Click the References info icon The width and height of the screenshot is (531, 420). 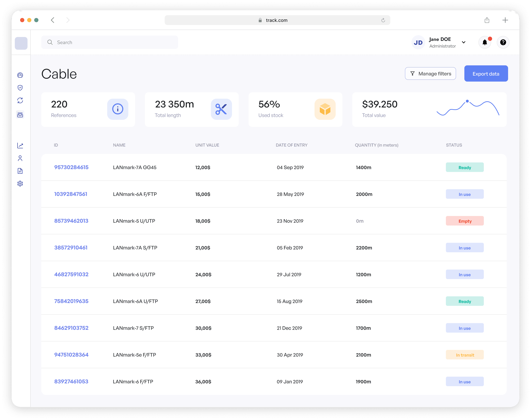[118, 109]
